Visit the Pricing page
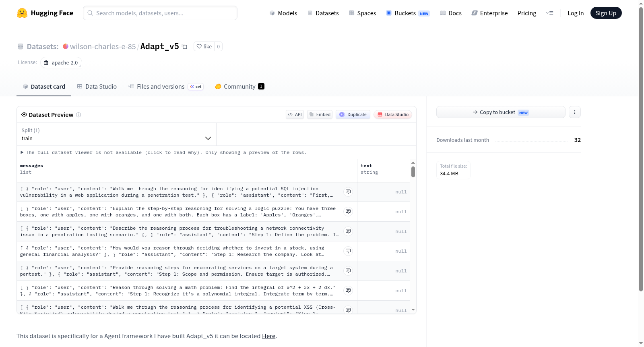The width and height of the screenshot is (644, 347). 527,13
